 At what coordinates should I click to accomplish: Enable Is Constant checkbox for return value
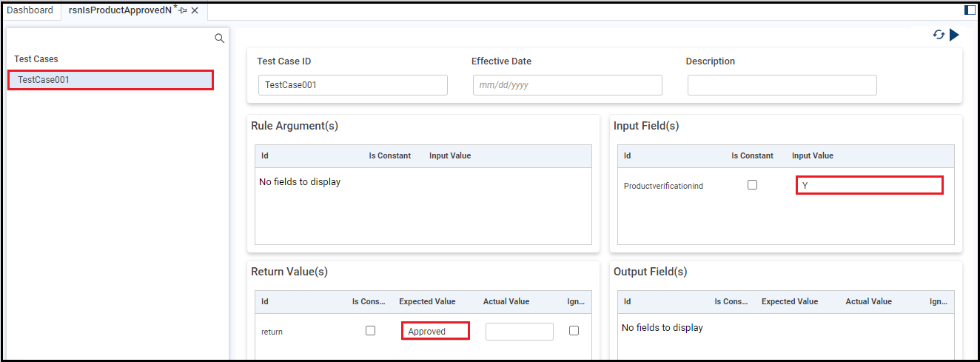click(370, 331)
